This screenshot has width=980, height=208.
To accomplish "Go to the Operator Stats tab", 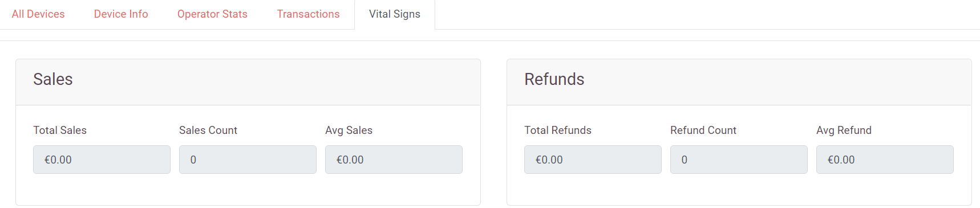I will (x=212, y=14).
